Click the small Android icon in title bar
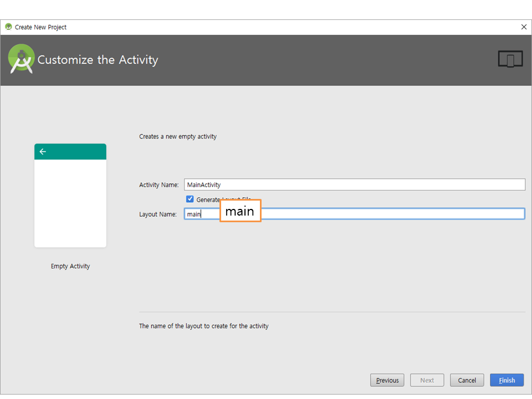The height and width of the screenshot is (399, 532). tap(8, 27)
